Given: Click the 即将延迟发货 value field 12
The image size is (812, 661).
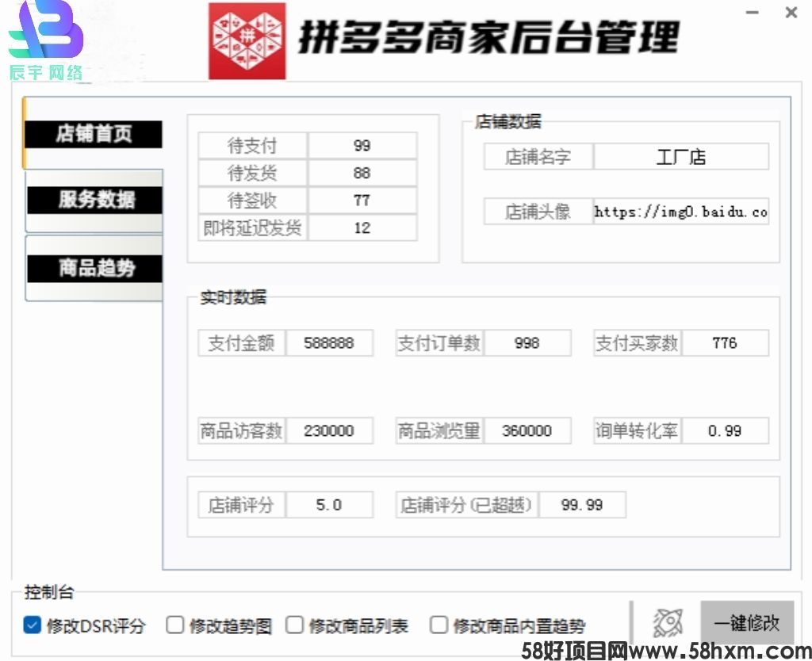Looking at the screenshot, I should pos(362,227).
